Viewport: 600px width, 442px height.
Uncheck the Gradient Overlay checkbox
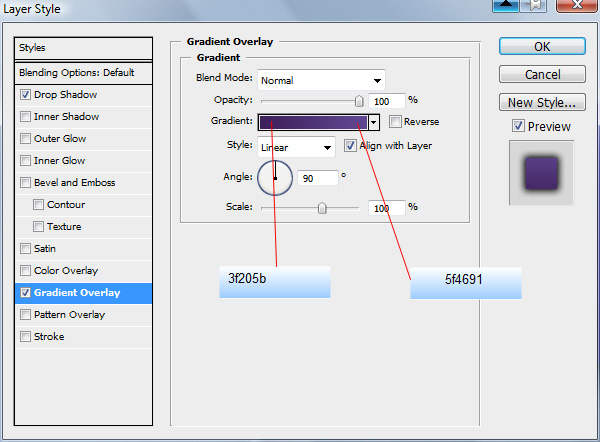(x=25, y=293)
